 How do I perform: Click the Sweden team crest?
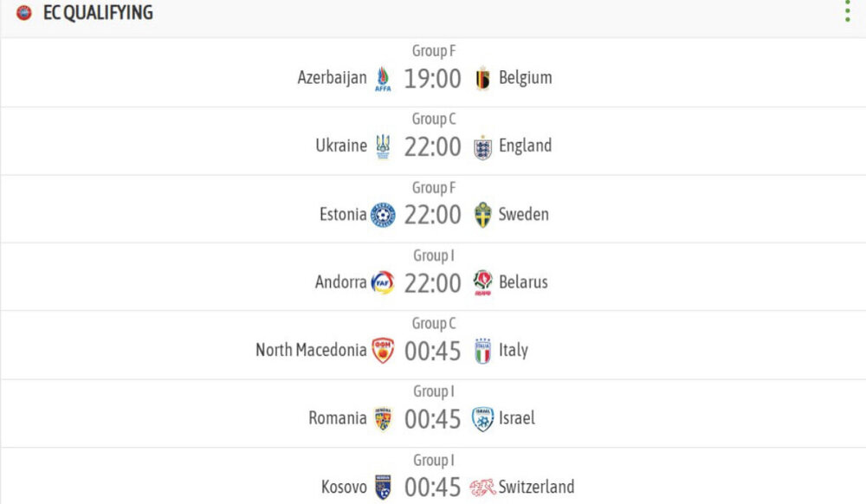tap(482, 215)
